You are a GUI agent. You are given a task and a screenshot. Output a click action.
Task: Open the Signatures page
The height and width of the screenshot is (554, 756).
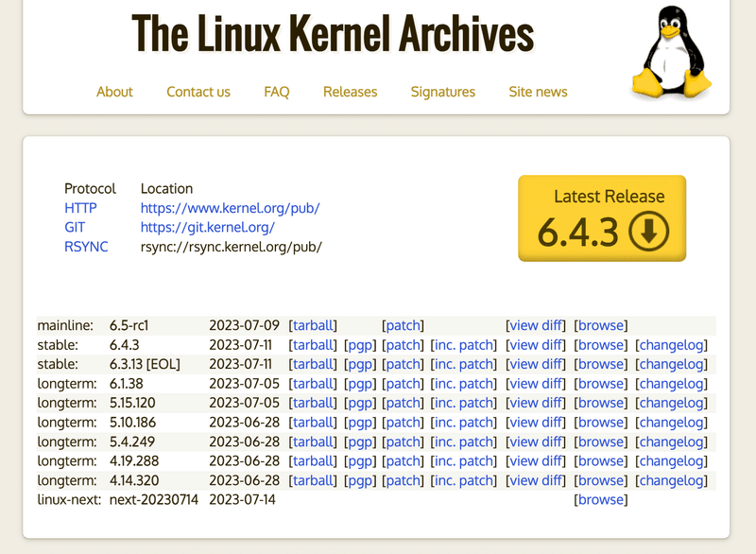click(442, 92)
